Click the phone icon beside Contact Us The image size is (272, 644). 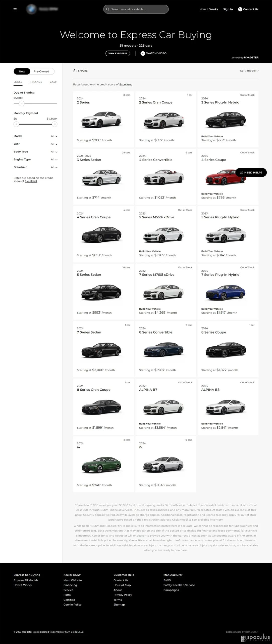click(x=240, y=9)
